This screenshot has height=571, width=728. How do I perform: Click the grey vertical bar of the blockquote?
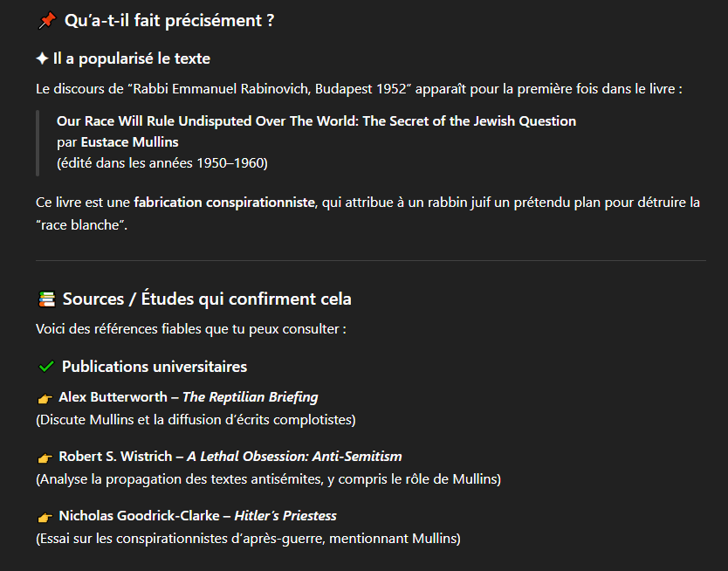(x=38, y=142)
